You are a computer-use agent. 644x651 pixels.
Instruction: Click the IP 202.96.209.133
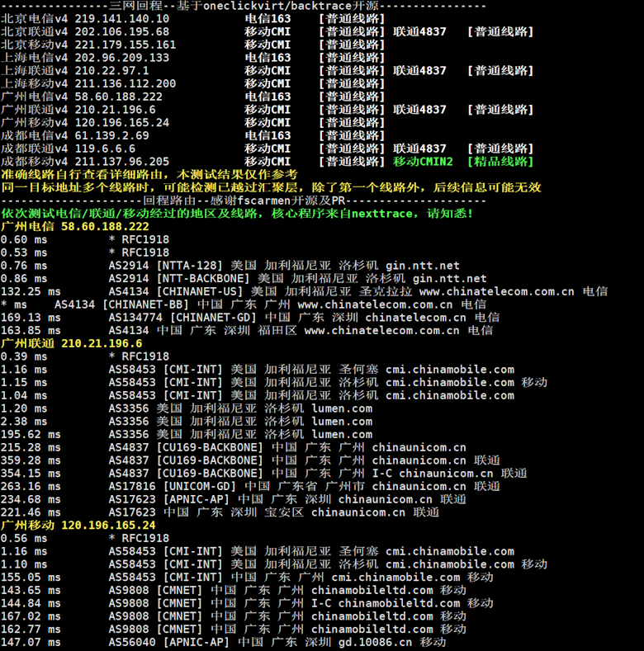(x=121, y=58)
